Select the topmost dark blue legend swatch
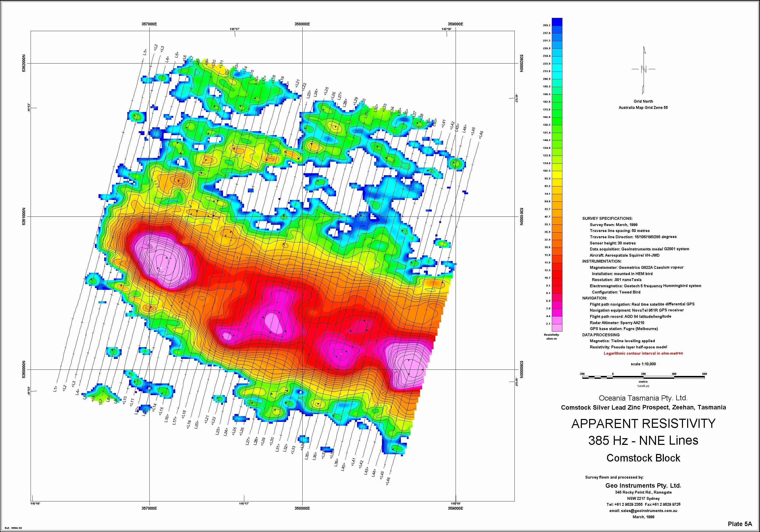Screen dimensions: 760x532 (557, 22)
